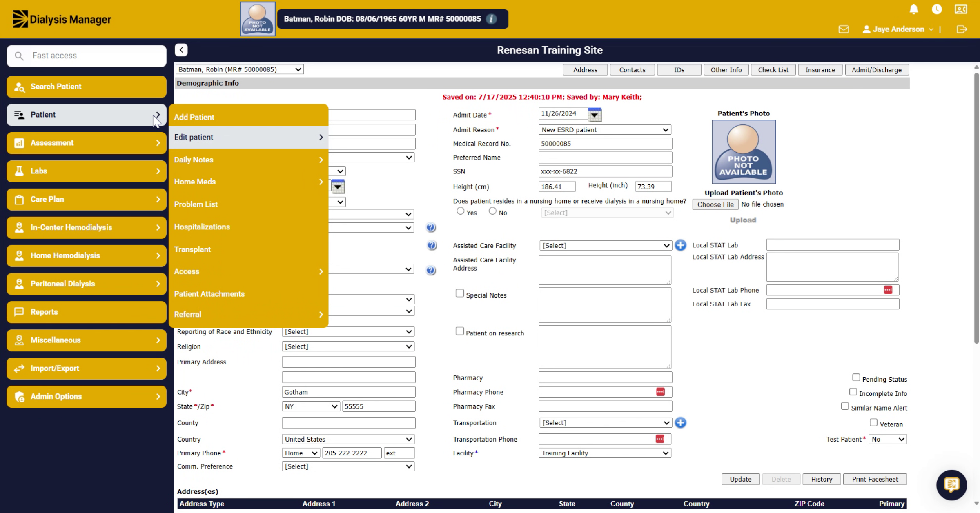Image resolution: width=980 pixels, height=513 pixels.
Task: Click the contact card icon in header
Action: tap(961, 9)
